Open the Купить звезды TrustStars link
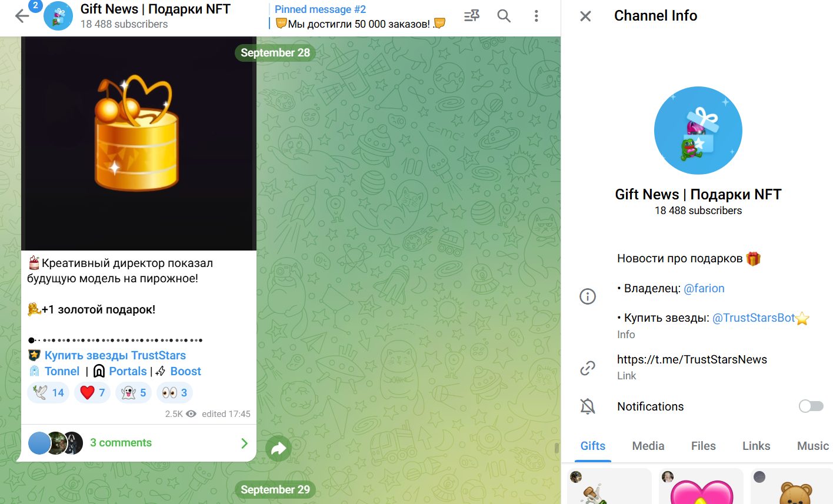Image resolution: width=833 pixels, height=504 pixels. (x=115, y=355)
